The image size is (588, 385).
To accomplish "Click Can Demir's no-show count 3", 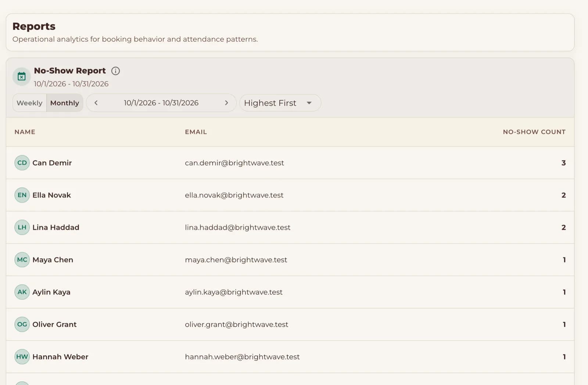I will pyautogui.click(x=563, y=163).
